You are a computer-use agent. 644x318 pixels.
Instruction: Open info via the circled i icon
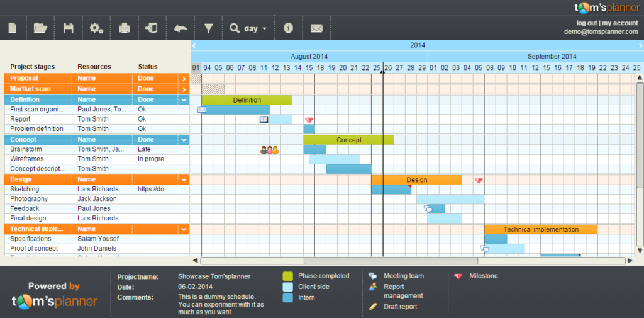click(x=288, y=28)
